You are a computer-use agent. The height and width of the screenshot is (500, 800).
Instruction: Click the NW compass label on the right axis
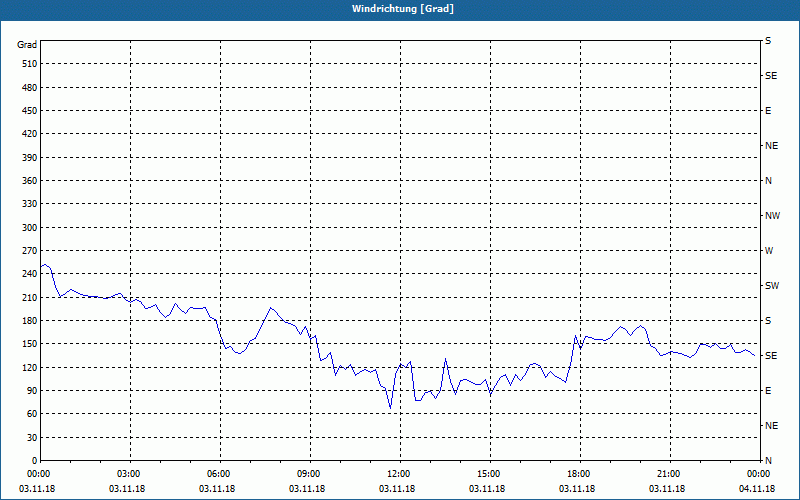pyautogui.click(x=772, y=216)
